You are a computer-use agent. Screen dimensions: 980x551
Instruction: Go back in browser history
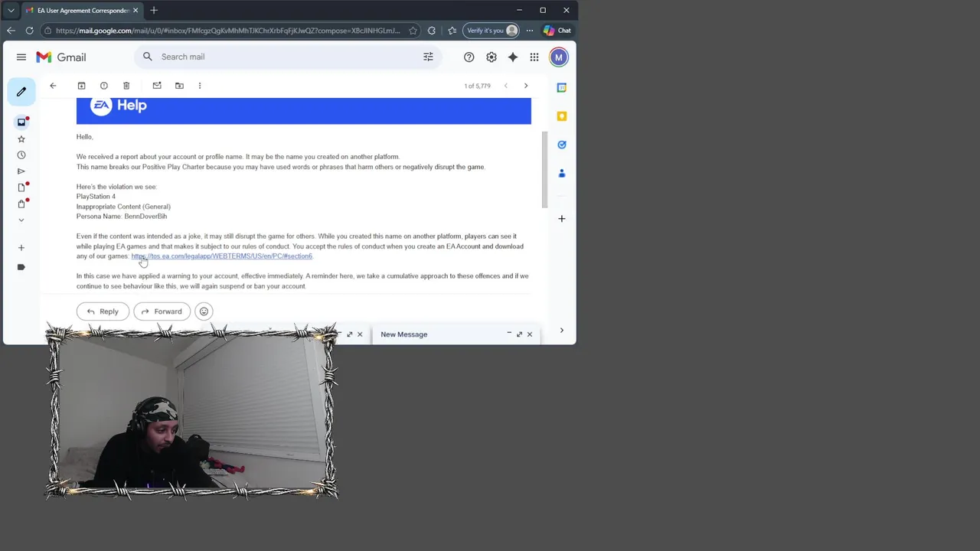[x=11, y=31]
